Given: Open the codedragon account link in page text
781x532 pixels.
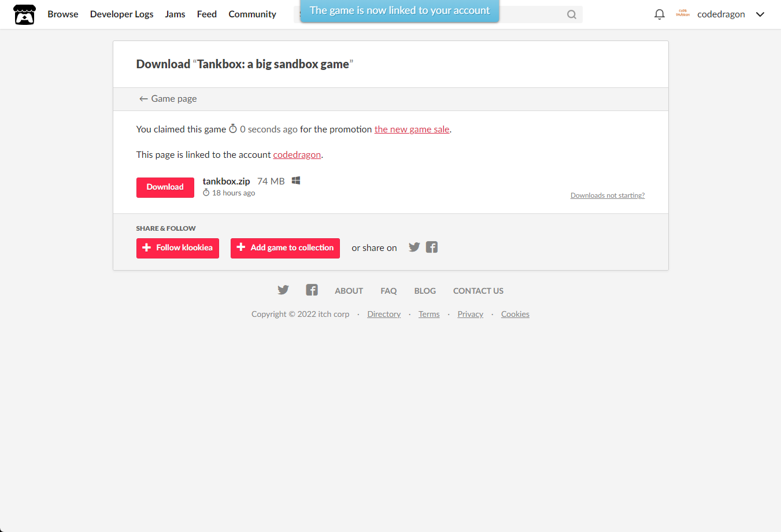Looking at the screenshot, I should click(x=297, y=155).
